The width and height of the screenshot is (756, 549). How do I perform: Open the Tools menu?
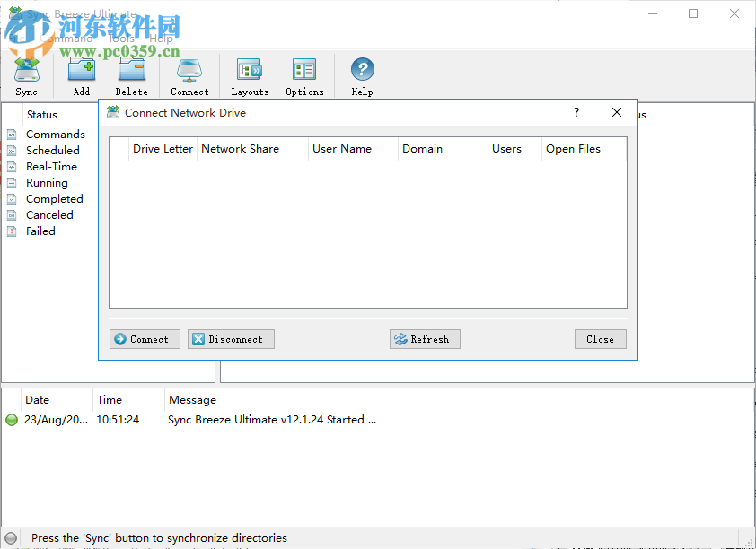coord(123,39)
